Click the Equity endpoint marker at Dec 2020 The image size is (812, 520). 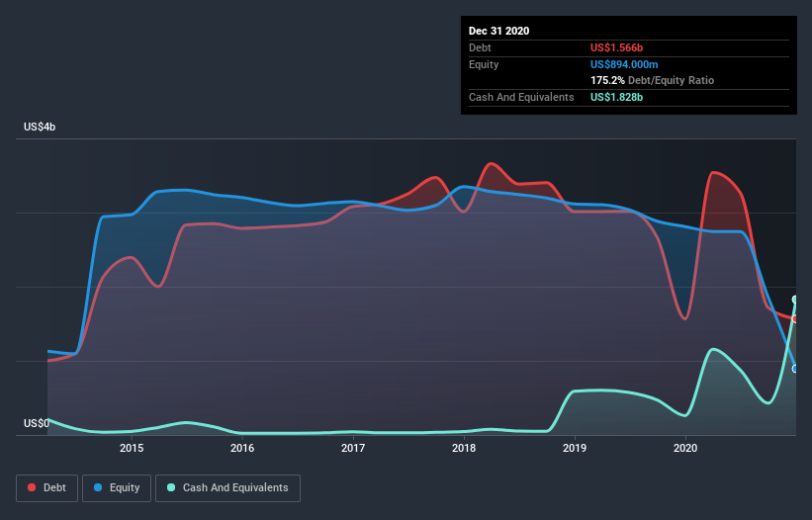pos(795,369)
